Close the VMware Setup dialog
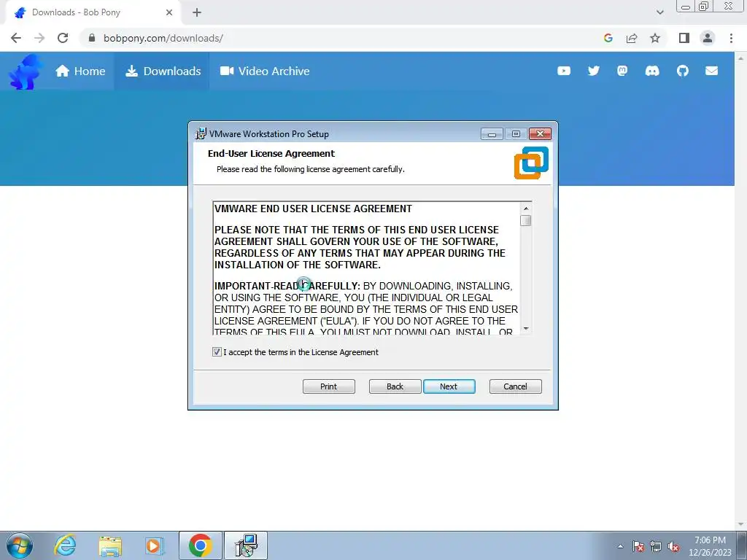Image resolution: width=747 pixels, height=560 pixels. click(x=541, y=134)
